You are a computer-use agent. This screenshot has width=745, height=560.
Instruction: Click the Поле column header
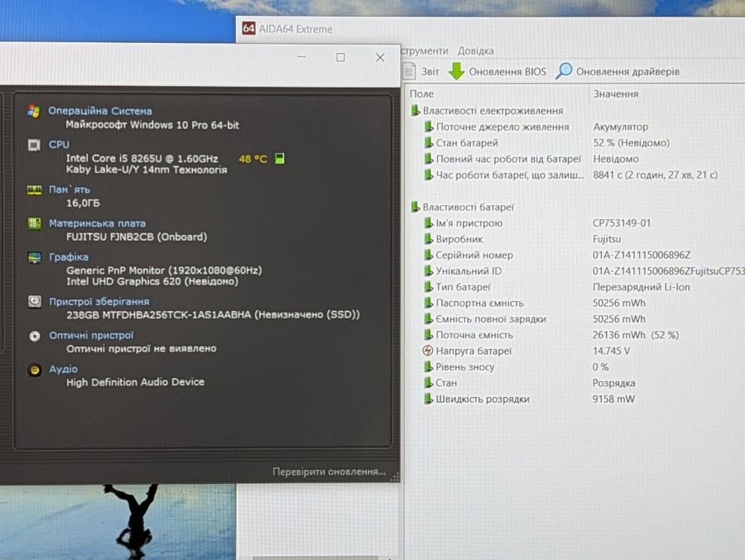pos(421,94)
